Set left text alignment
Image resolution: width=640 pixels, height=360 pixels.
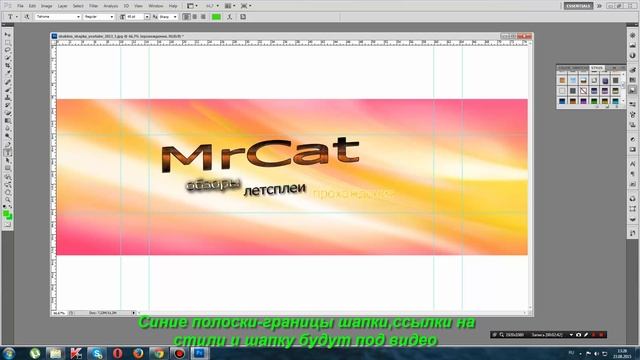[x=186, y=17]
